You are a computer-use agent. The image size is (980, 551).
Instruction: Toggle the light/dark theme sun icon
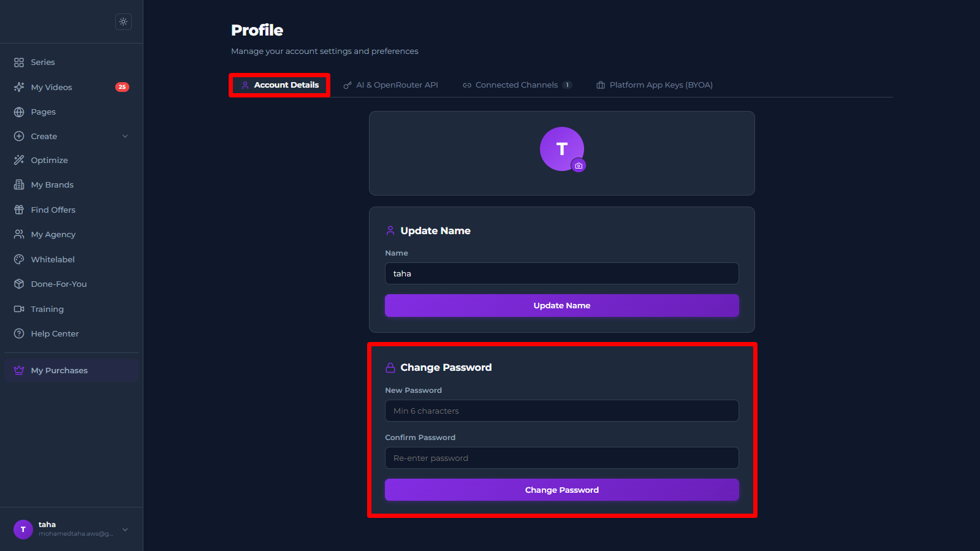tap(123, 21)
